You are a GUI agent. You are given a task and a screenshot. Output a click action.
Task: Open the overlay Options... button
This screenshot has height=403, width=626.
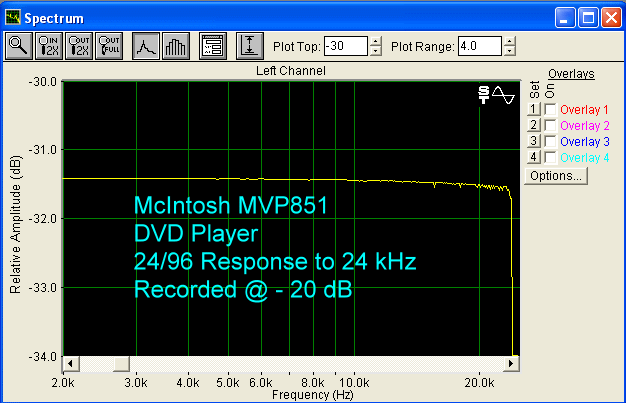[556, 176]
